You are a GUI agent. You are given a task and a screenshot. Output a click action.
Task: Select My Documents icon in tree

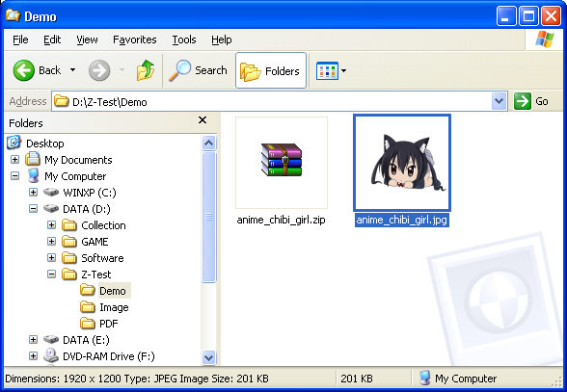pyautogui.click(x=33, y=159)
